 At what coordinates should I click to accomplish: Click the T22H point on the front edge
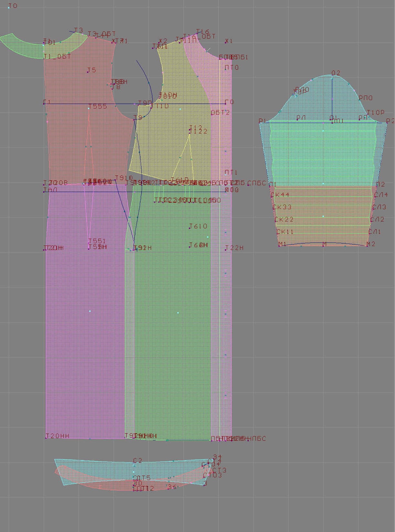tap(226, 250)
